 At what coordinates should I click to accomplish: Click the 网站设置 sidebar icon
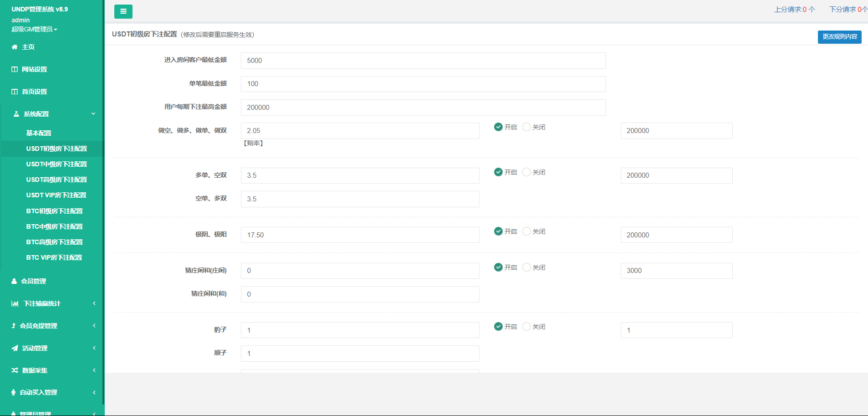15,69
